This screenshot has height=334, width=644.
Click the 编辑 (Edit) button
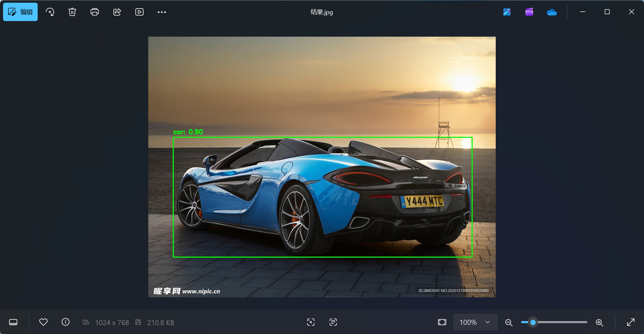coord(20,12)
